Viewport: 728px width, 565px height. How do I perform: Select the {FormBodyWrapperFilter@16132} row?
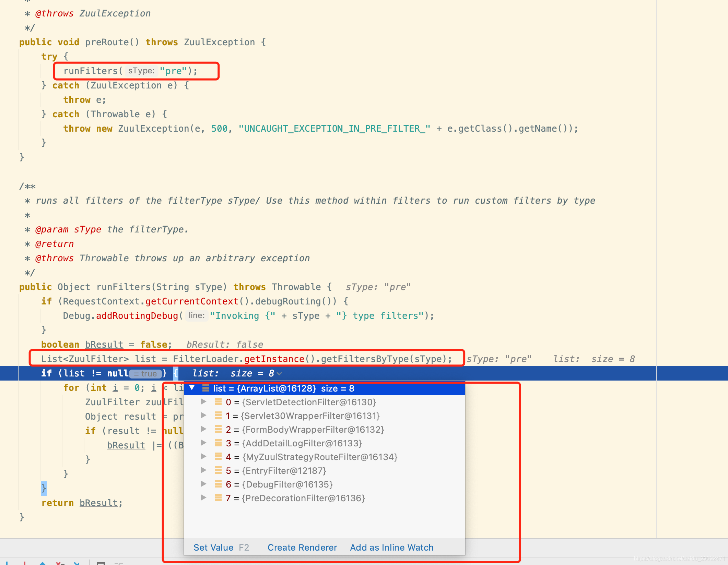coord(325,429)
